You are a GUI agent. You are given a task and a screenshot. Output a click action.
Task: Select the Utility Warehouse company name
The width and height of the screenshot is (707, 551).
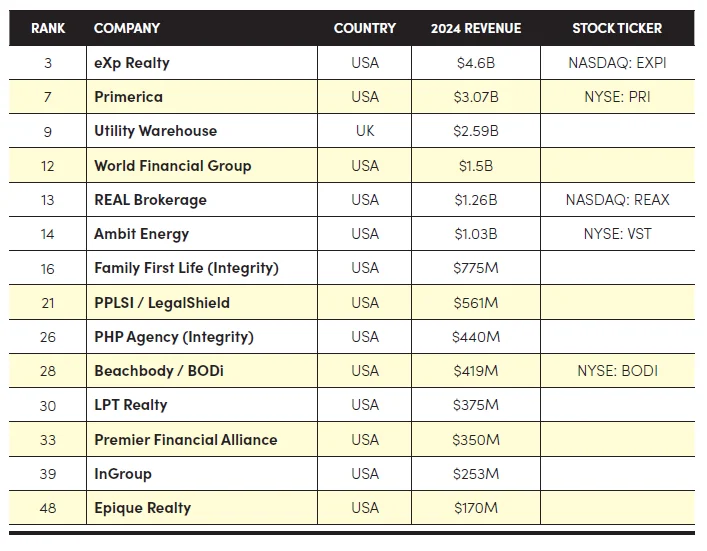[x=155, y=131]
